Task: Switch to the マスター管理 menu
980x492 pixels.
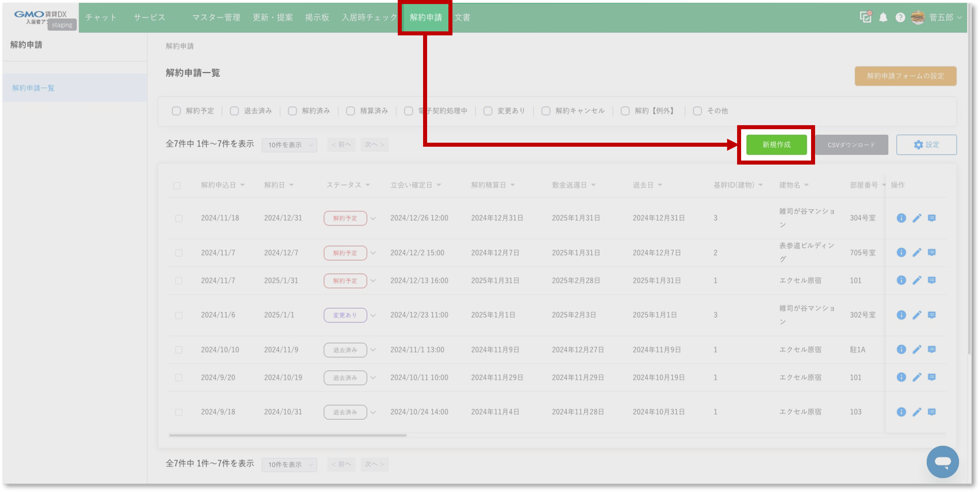Action: [216, 18]
